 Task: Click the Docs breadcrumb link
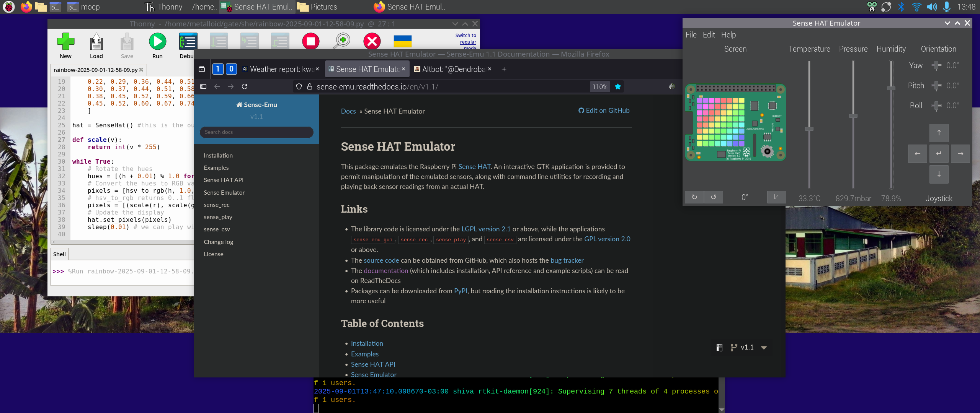point(348,111)
